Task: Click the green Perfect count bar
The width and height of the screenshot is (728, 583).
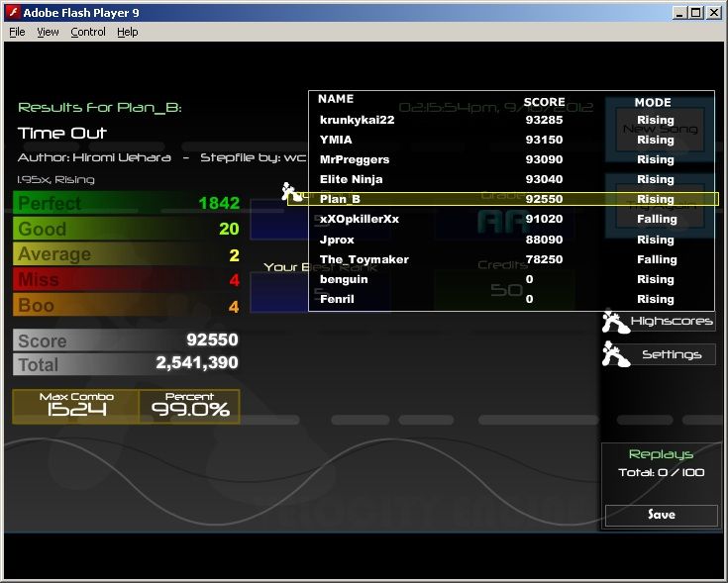Action: click(127, 203)
